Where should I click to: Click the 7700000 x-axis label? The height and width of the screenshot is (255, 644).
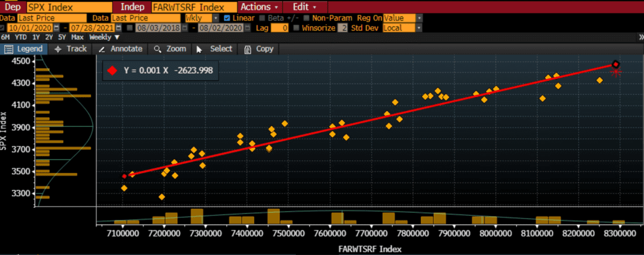[372, 233]
